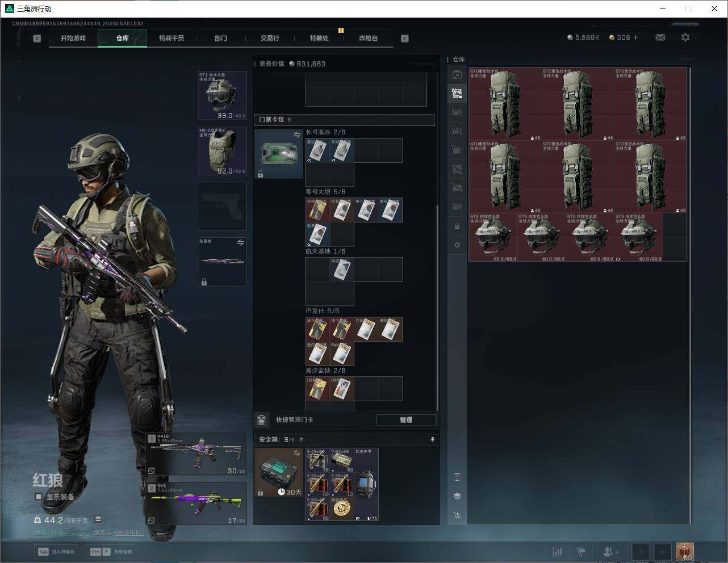Click the first 零号大坝 keycard
Image resolution: width=728 pixels, height=563 pixels.
pos(318,210)
